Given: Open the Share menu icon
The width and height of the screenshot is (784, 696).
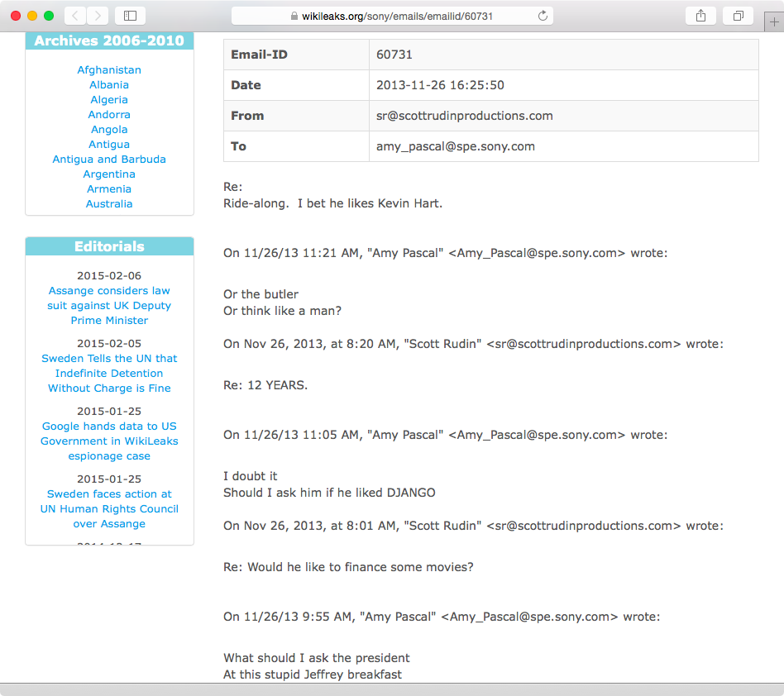Looking at the screenshot, I should pos(701,16).
